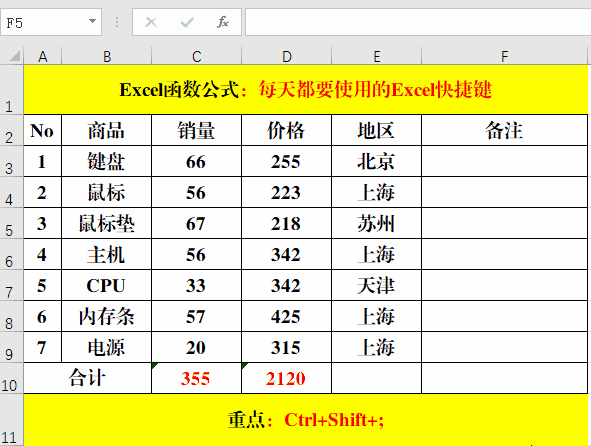Select the '商品' header cell
The height and width of the screenshot is (446, 591).
click(x=107, y=130)
